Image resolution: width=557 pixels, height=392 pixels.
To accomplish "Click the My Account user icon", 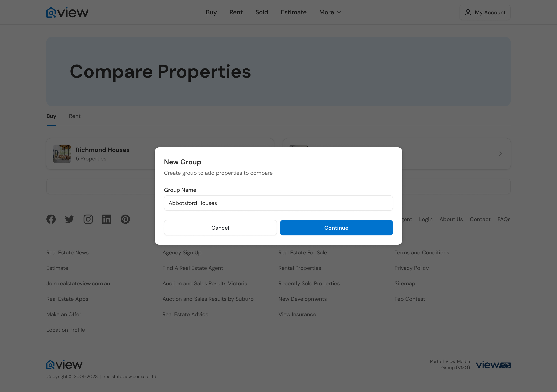I will pos(468,12).
